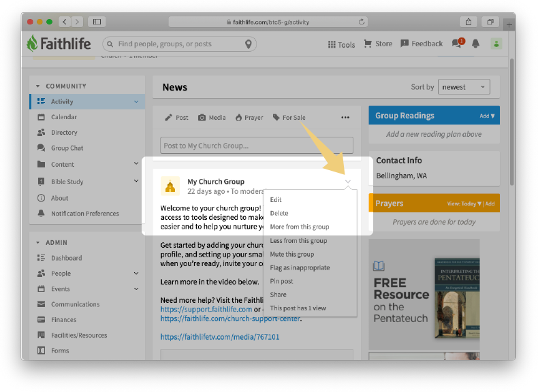Toggle the post options chevron

tap(348, 182)
